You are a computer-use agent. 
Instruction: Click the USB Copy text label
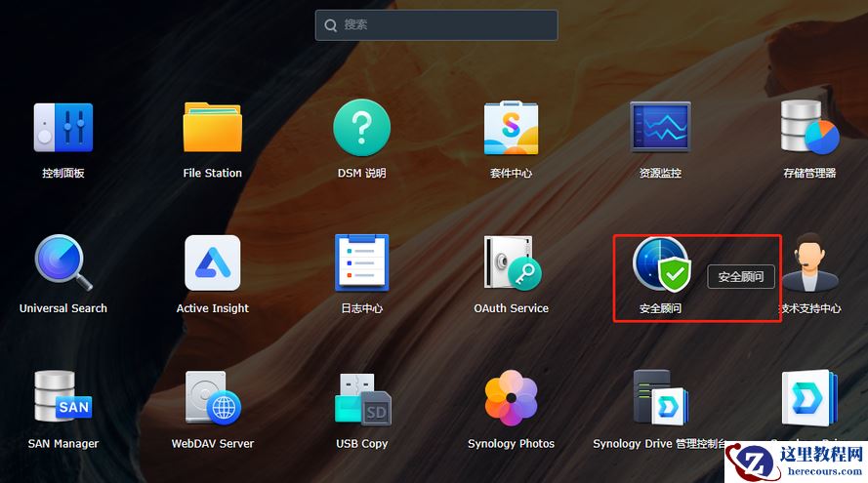pyautogui.click(x=361, y=444)
